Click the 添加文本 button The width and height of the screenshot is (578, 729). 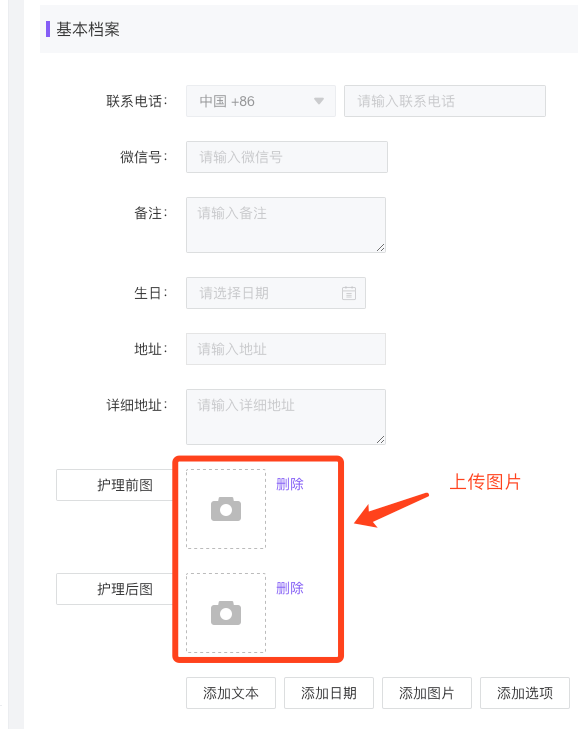(x=231, y=693)
